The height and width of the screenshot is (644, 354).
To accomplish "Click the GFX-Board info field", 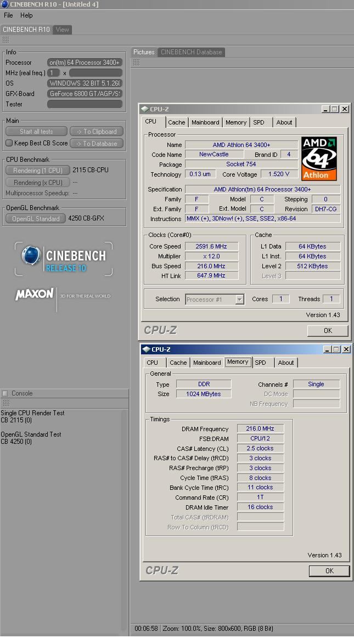I will (x=85, y=94).
